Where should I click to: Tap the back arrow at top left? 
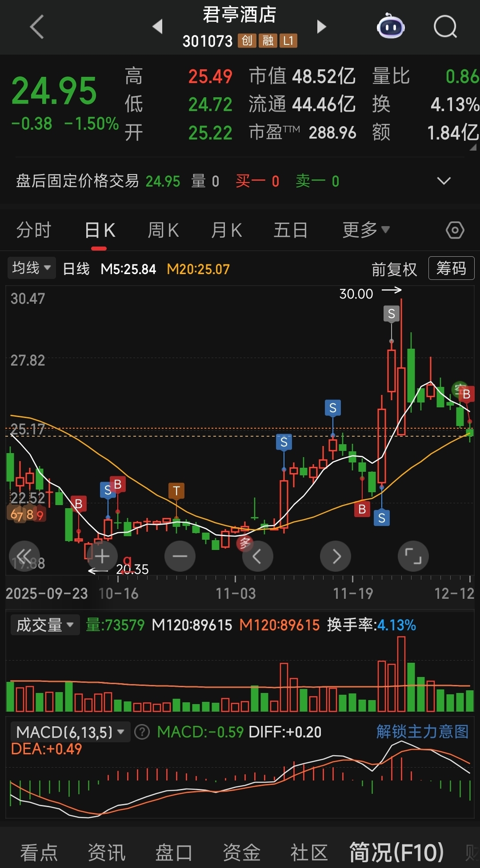pyautogui.click(x=37, y=27)
